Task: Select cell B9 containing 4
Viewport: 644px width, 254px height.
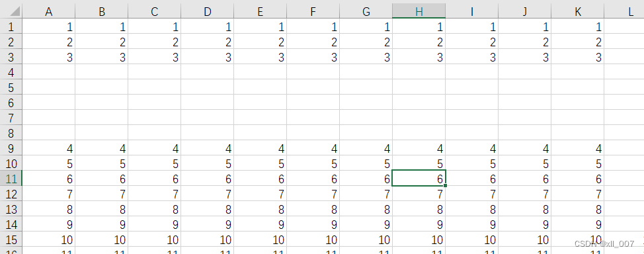Action: click(x=101, y=148)
